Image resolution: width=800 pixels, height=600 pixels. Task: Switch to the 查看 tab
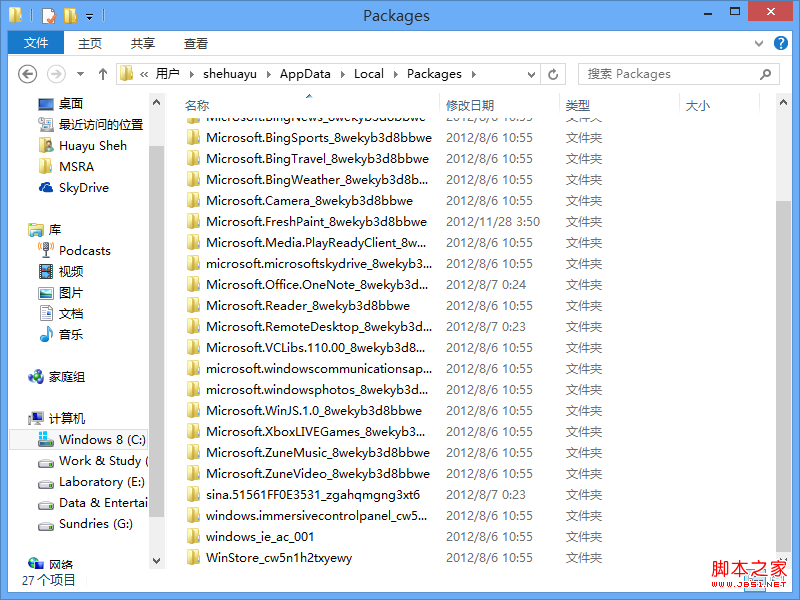pos(196,43)
